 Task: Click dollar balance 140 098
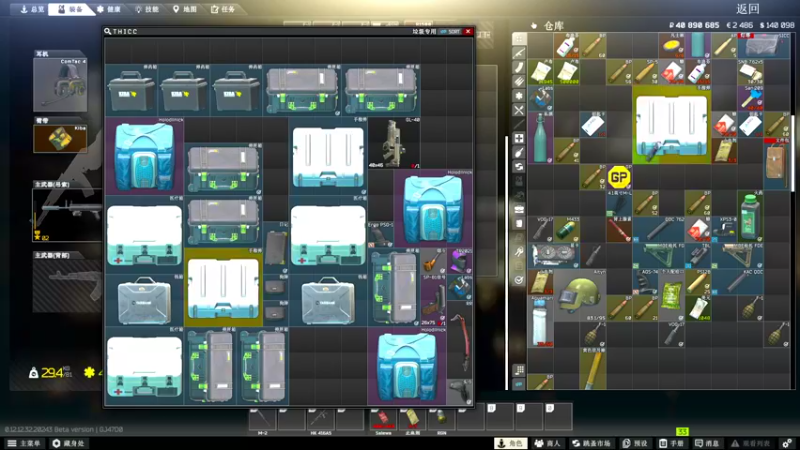pos(777,25)
